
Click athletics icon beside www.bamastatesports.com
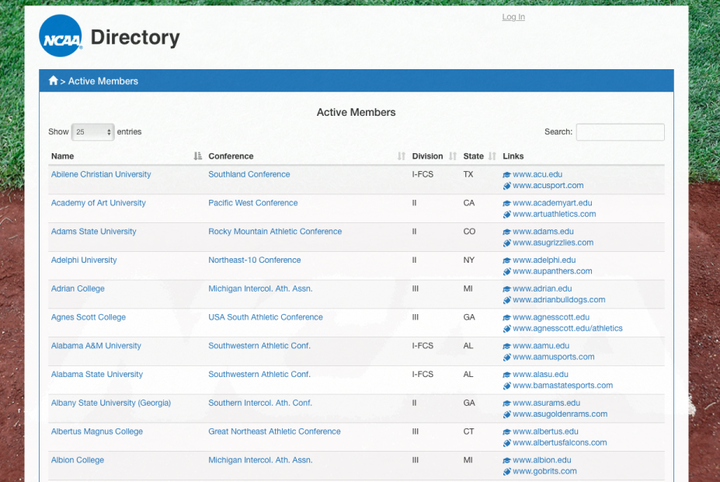click(506, 386)
